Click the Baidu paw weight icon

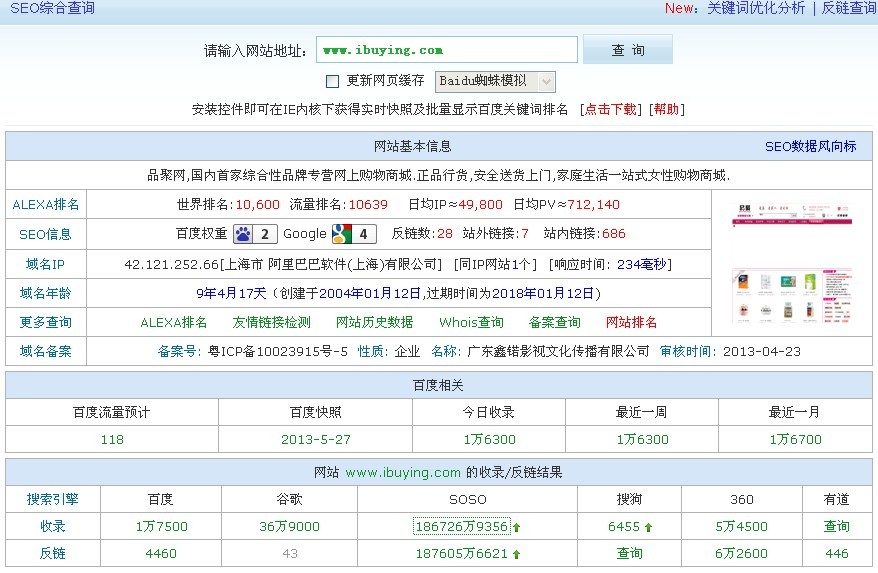tap(255, 234)
